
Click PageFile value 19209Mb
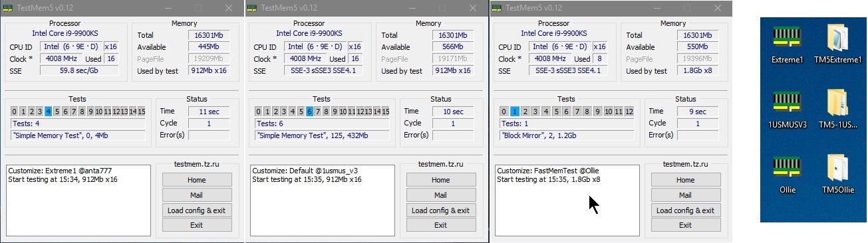(x=208, y=59)
